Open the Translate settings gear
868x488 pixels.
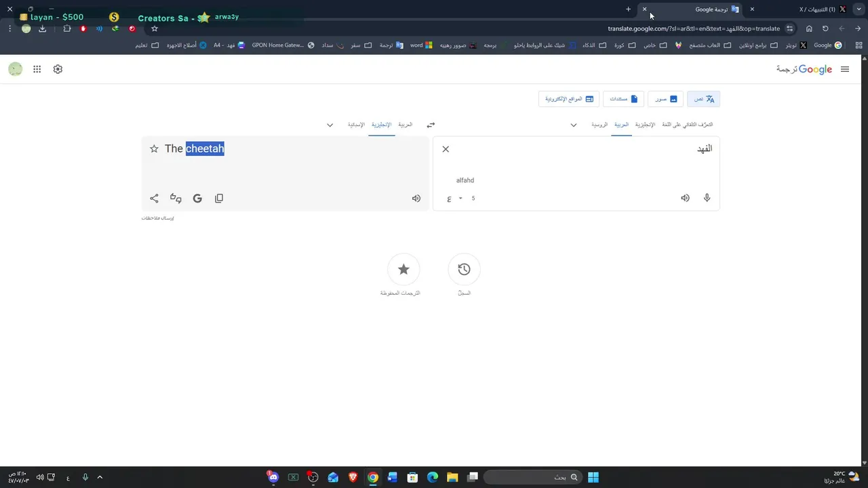58,69
